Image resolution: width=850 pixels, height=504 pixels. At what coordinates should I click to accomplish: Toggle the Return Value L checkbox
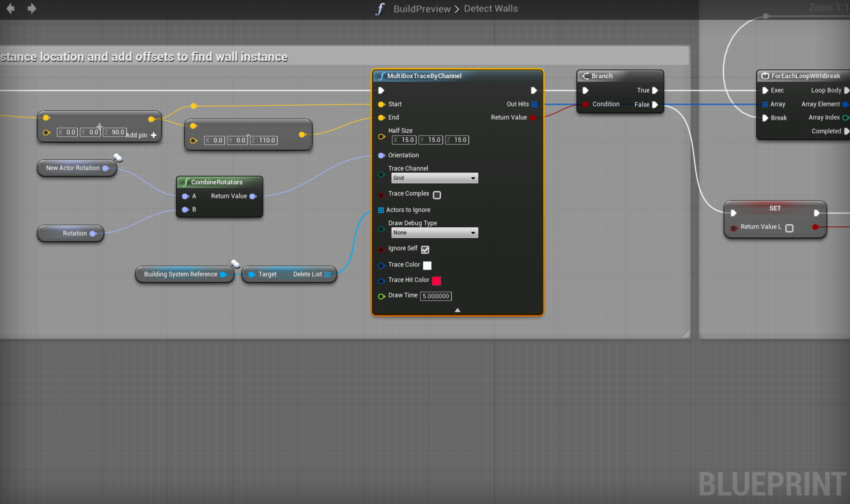pos(789,228)
